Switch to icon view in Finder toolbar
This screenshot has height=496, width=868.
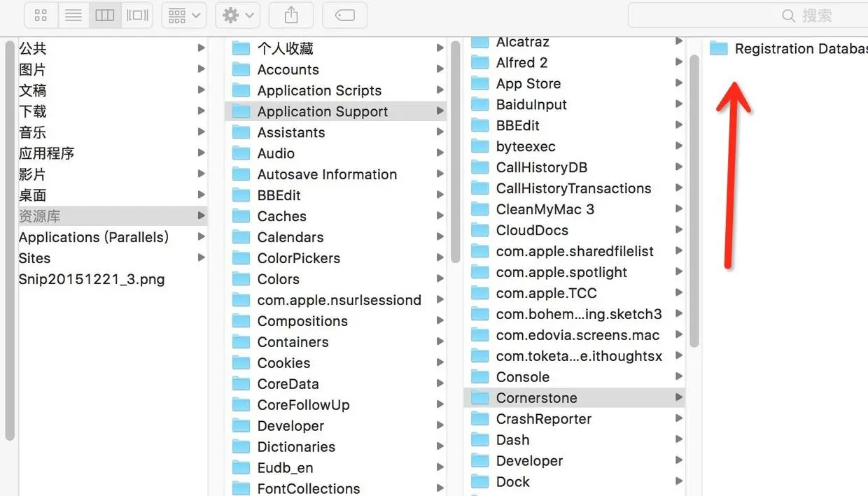click(41, 15)
